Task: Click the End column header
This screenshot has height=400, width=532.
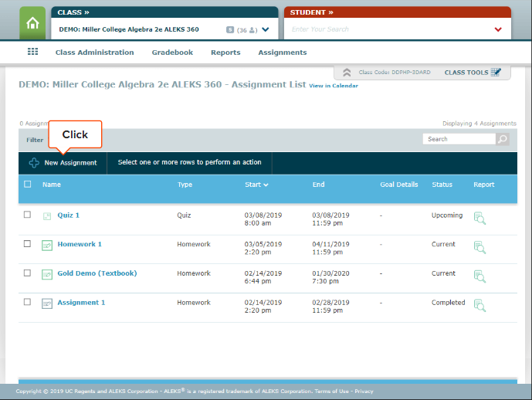Action: click(x=318, y=185)
